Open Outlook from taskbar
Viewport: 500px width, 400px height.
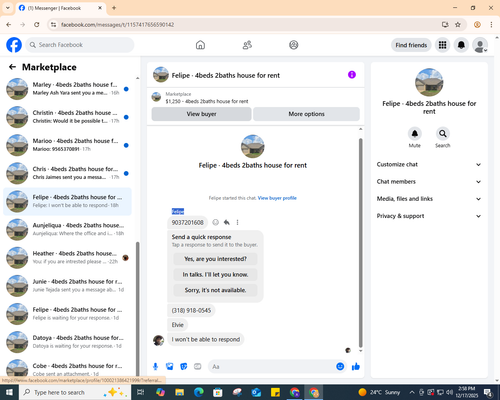pyautogui.click(x=256, y=392)
